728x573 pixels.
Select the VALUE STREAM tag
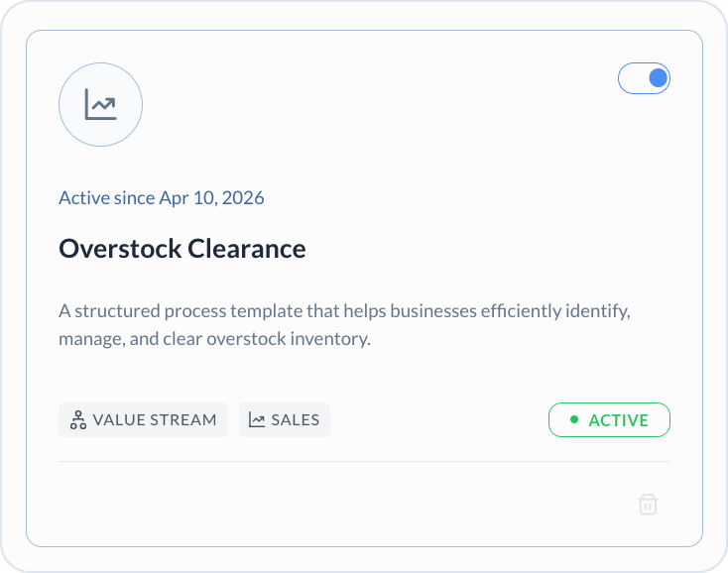143,420
